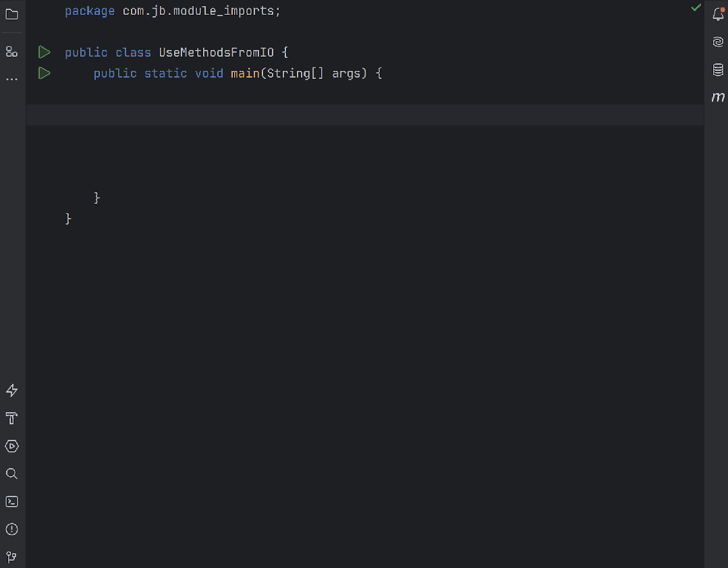Click the inspections checkmark widget
Image resolution: width=728 pixels, height=568 pixels.
coord(696,8)
